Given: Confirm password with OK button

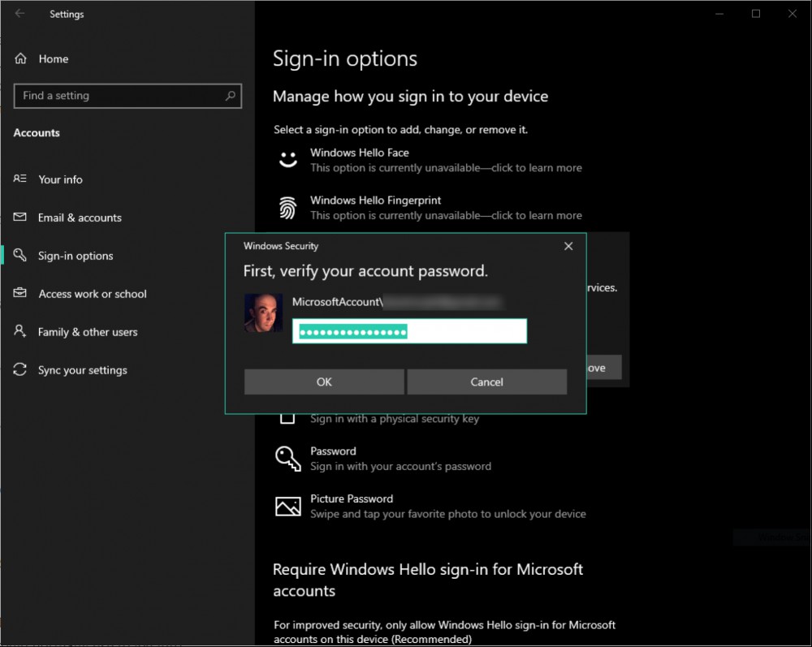Looking at the screenshot, I should coord(324,382).
